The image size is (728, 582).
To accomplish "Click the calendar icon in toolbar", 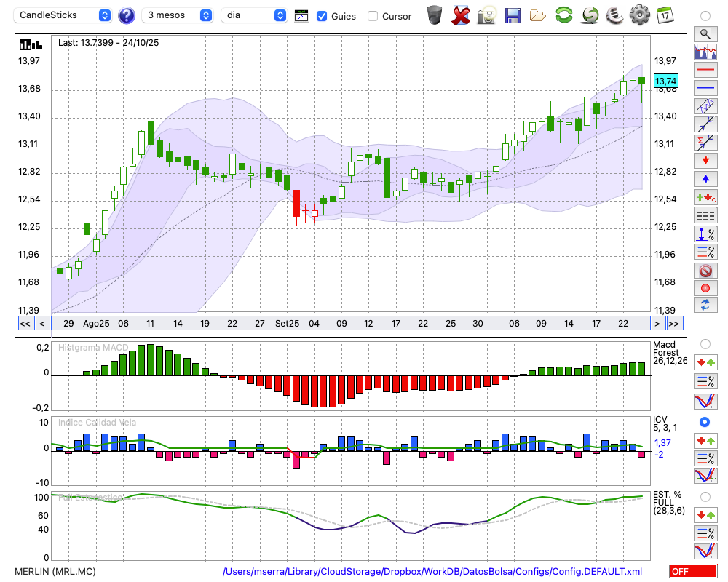I will 665,15.
